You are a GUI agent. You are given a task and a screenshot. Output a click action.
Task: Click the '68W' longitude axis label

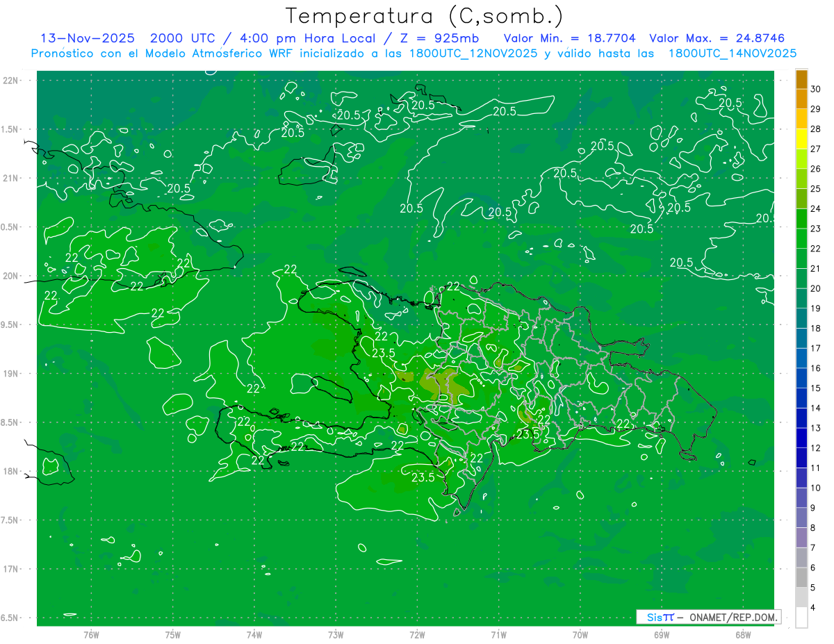coord(743,634)
